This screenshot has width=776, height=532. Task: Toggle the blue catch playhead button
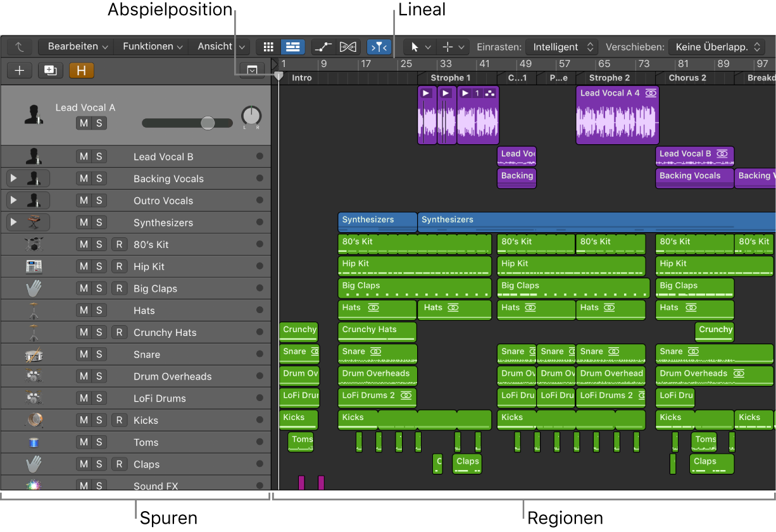click(379, 47)
